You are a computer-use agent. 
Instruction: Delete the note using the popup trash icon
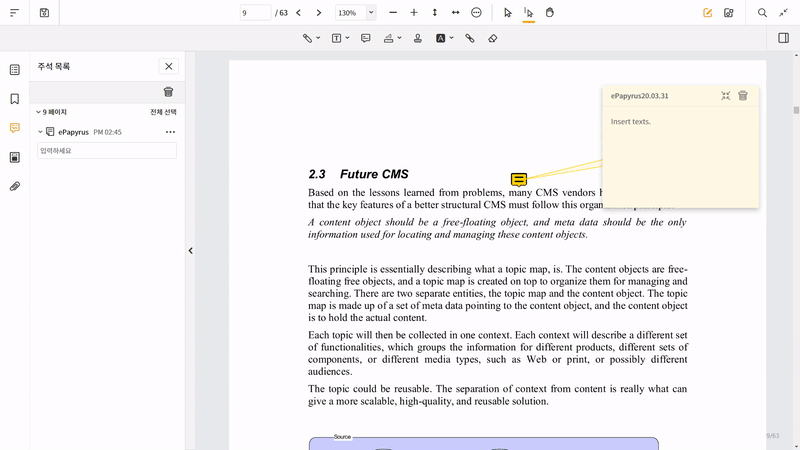(x=743, y=96)
